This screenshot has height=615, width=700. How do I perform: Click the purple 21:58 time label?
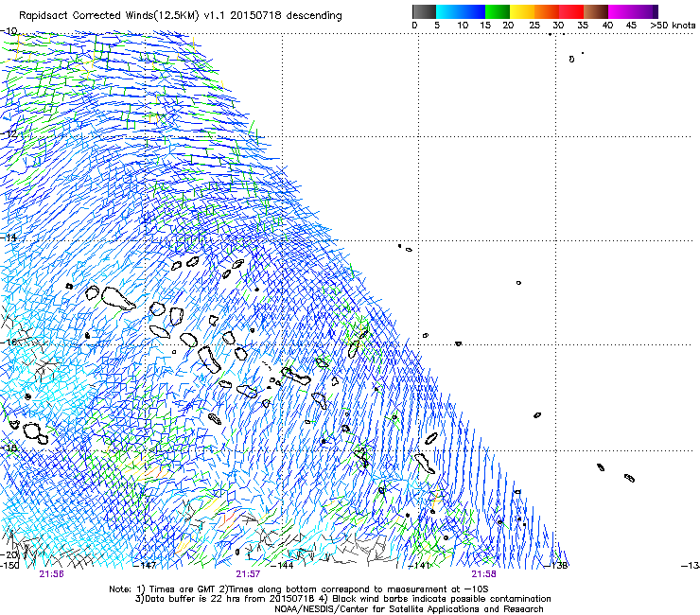[484, 574]
